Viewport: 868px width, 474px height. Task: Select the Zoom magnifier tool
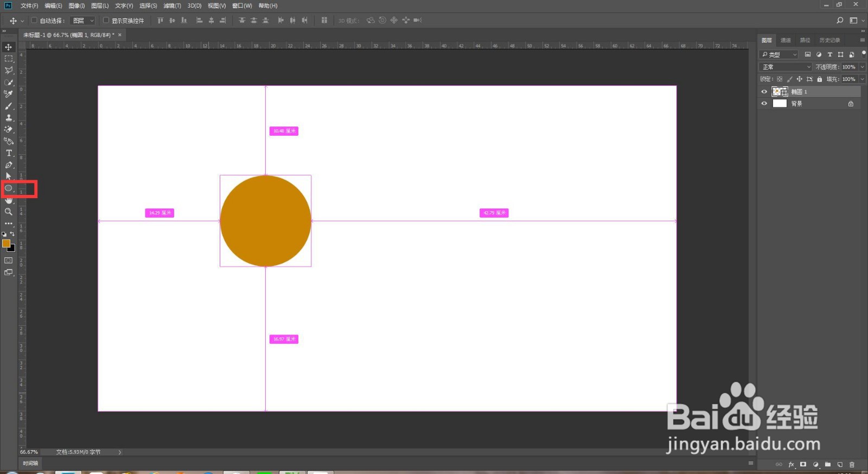click(x=9, y=212)
